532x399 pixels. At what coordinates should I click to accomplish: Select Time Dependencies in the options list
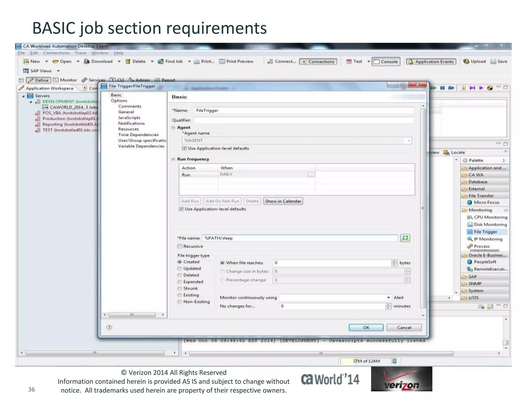[138, 135]
